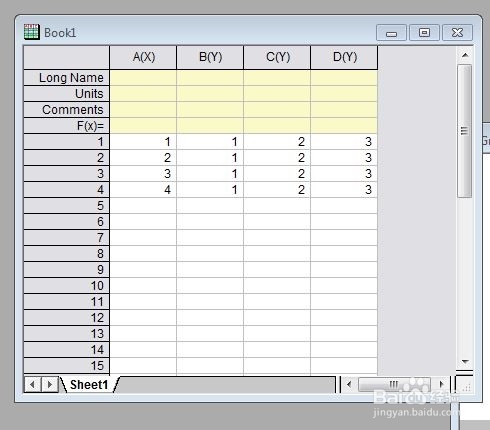Viewport: 490px width, 430px height.
Task: Minimize the Book1 window
Action: click(x=391, y=33)
